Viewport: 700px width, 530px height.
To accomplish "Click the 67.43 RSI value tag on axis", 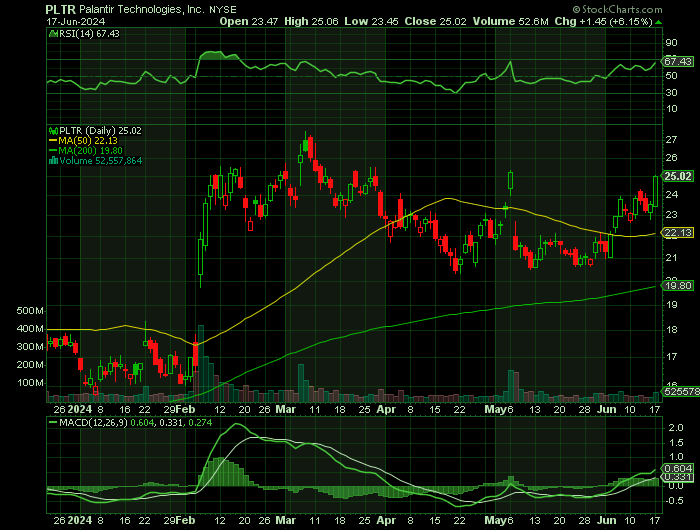I will click(x=678, y=61).
